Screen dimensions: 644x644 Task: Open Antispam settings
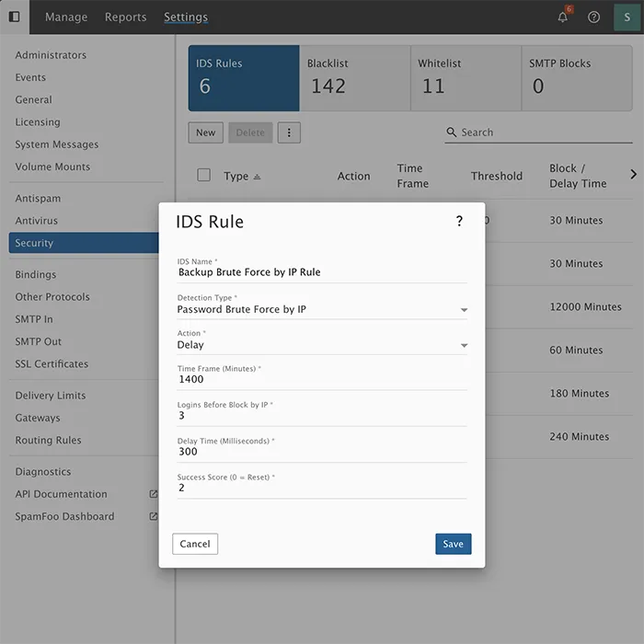pos(38,198)
